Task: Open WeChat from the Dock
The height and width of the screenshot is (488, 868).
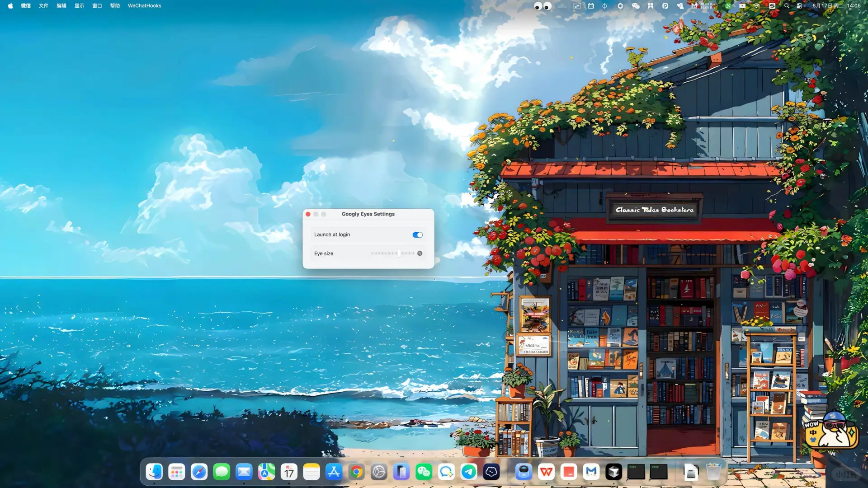Action: [x=424, y=472]
